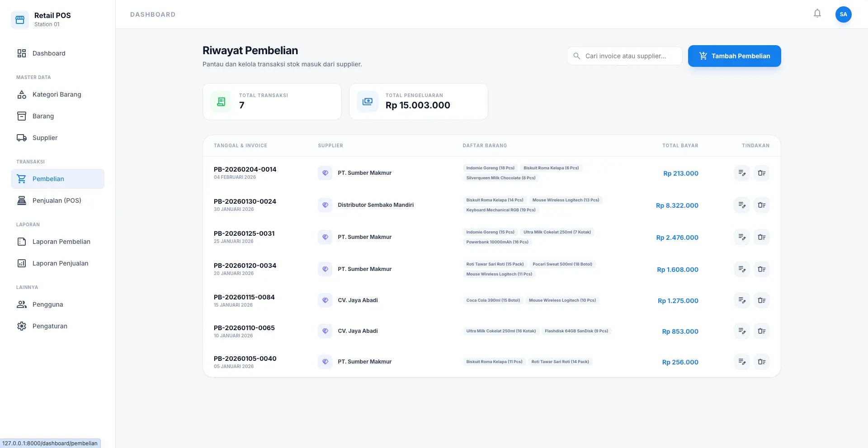Click delete icon for invoice PB-20260110-0065

[x=761, y=331]
